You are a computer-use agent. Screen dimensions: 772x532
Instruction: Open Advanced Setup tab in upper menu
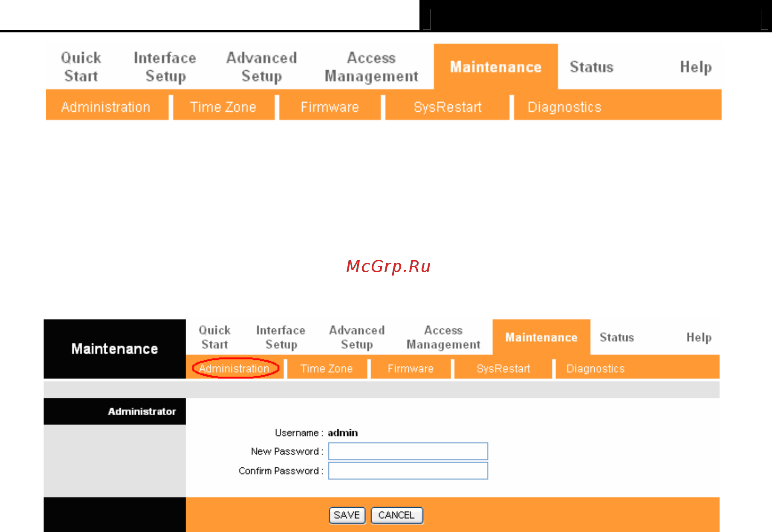(261, 67)
